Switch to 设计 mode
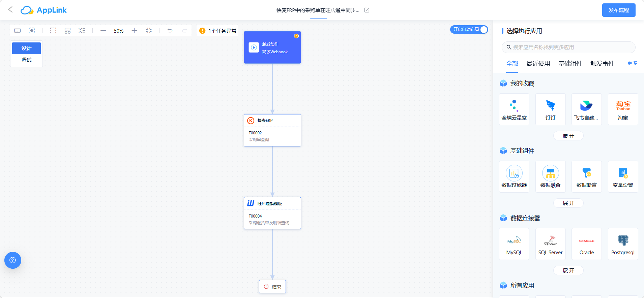The width and height of the screenshot is (644, 298). click(x=26, y=48)
